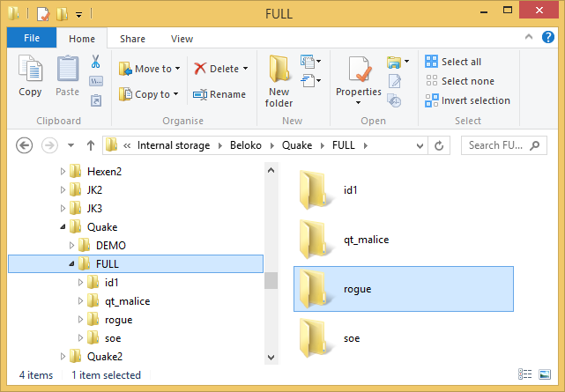This screenshot has width=565, height=392.
Task: Switch to the View tab
Action: (182, 39)
